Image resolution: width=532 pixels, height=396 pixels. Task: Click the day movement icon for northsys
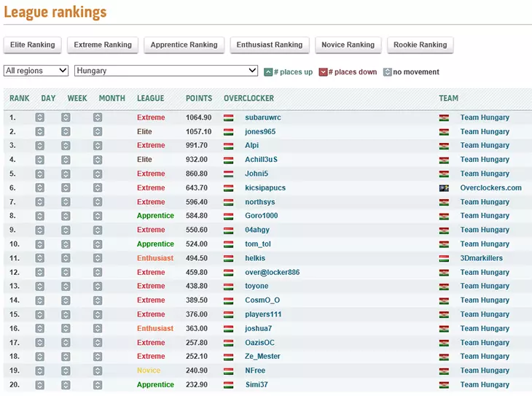click(39, 202)
